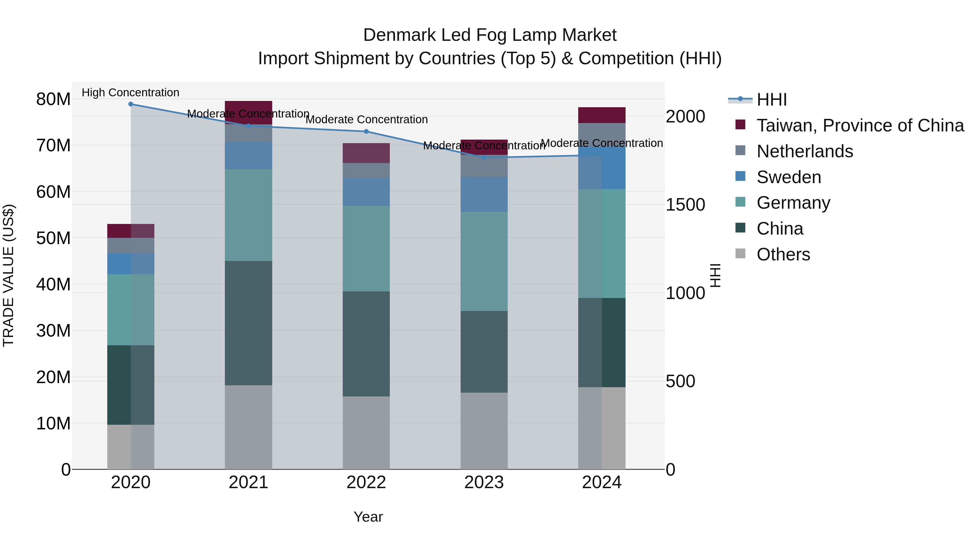Click the HHI line marker for 2021
This screenshot has width=980, height=551.
(x=249, y=126)
